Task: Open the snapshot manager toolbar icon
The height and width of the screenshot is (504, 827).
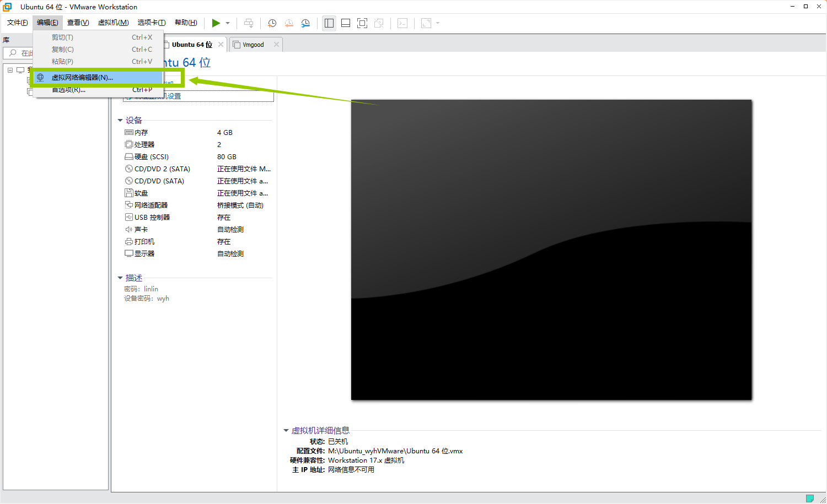Action: click(x=305, y=23)
